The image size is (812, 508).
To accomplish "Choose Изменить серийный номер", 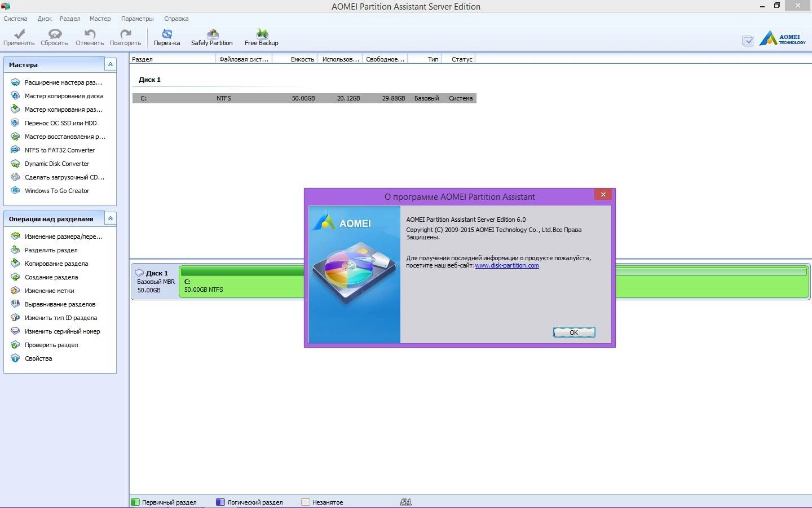I will click(56, 331).
